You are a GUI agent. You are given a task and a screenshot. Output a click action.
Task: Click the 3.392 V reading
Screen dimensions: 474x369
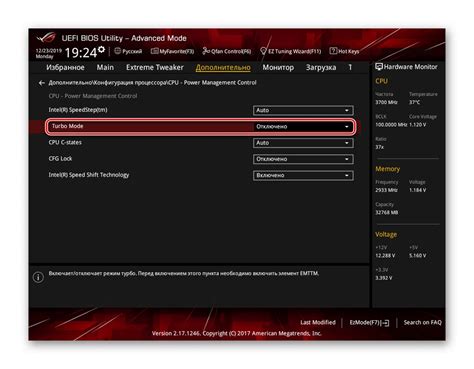[x=384, y=278]
